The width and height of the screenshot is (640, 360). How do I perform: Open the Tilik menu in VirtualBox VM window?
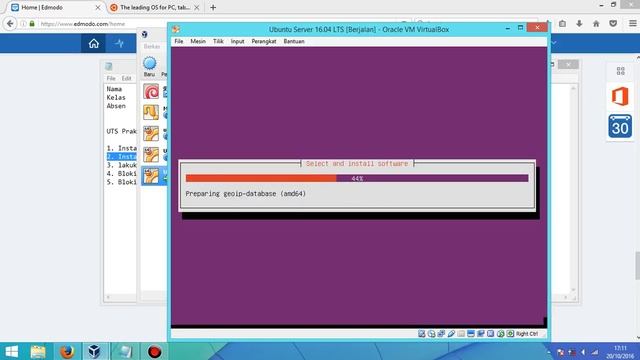pos(218,41)
